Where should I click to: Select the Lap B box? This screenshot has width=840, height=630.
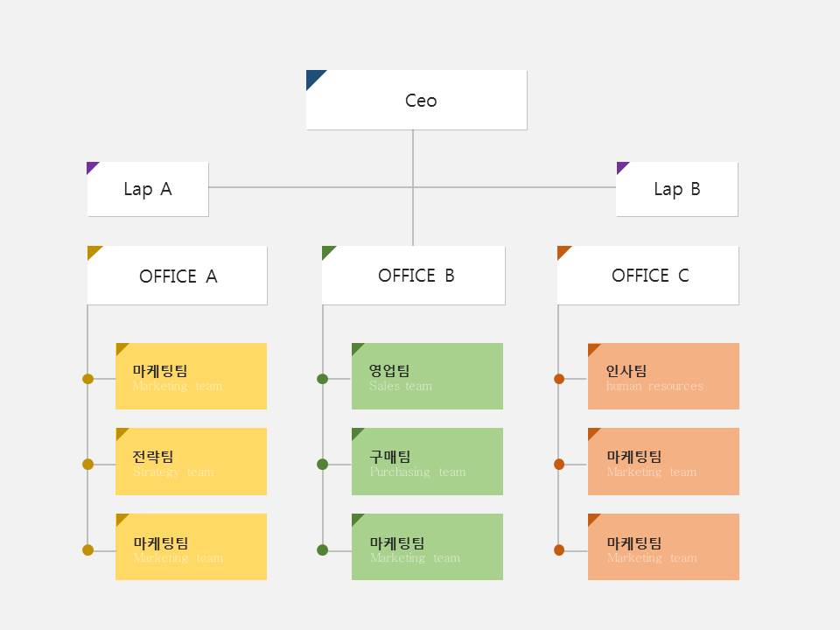pyautogui.click(x=677, y=189)
